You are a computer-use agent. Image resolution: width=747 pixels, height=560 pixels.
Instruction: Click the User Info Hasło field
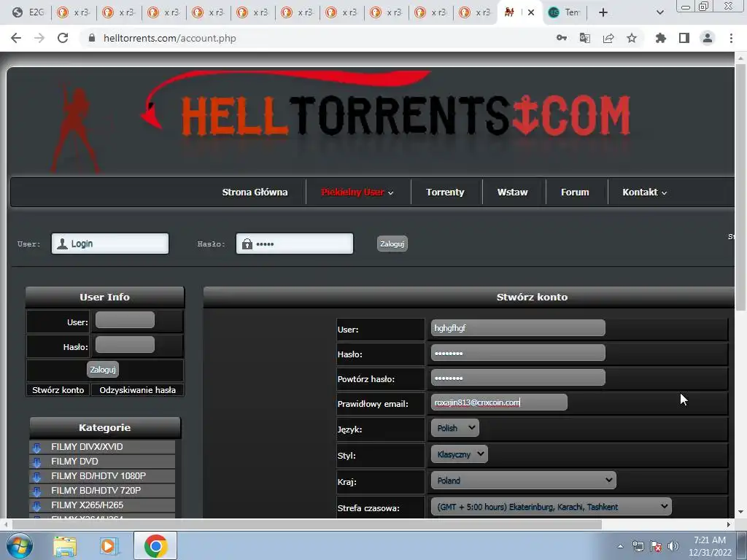tap(125, 345)
